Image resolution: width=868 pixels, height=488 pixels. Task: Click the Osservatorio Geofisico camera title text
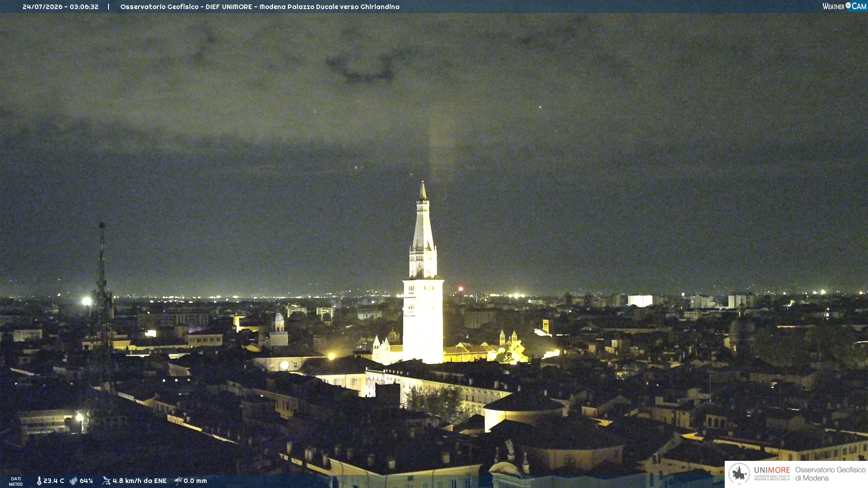[260, 7]
